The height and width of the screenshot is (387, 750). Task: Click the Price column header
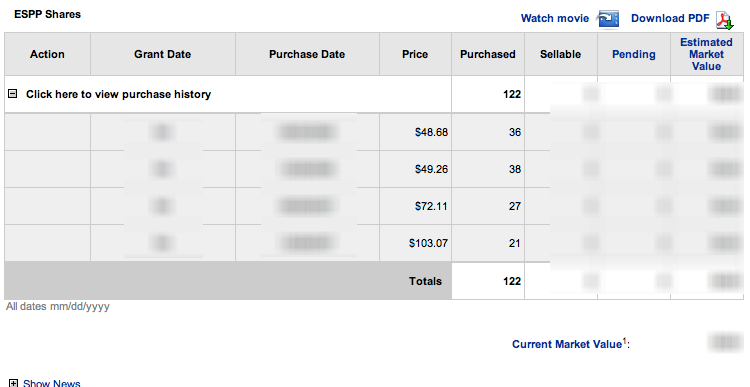pos(415,55)
